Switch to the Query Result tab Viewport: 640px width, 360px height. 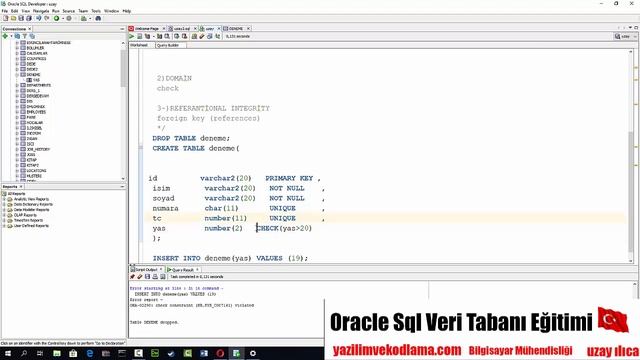[182, 270]
